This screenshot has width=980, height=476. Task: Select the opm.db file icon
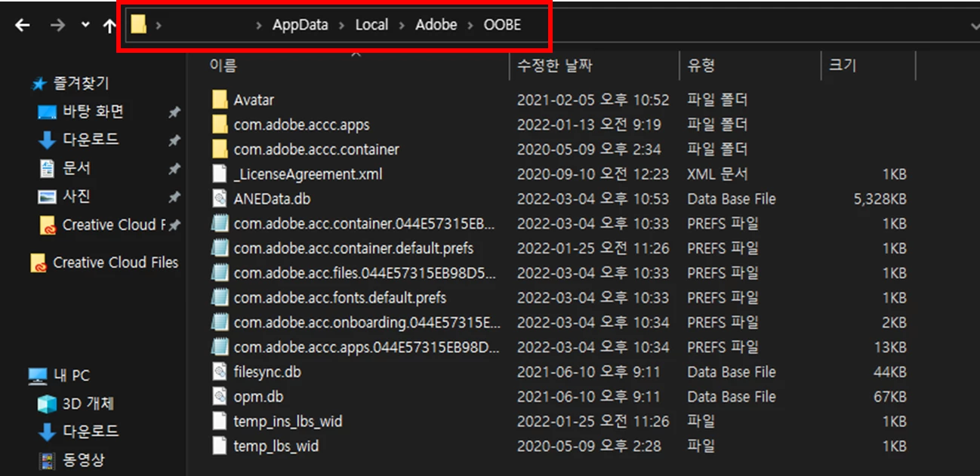220,397
